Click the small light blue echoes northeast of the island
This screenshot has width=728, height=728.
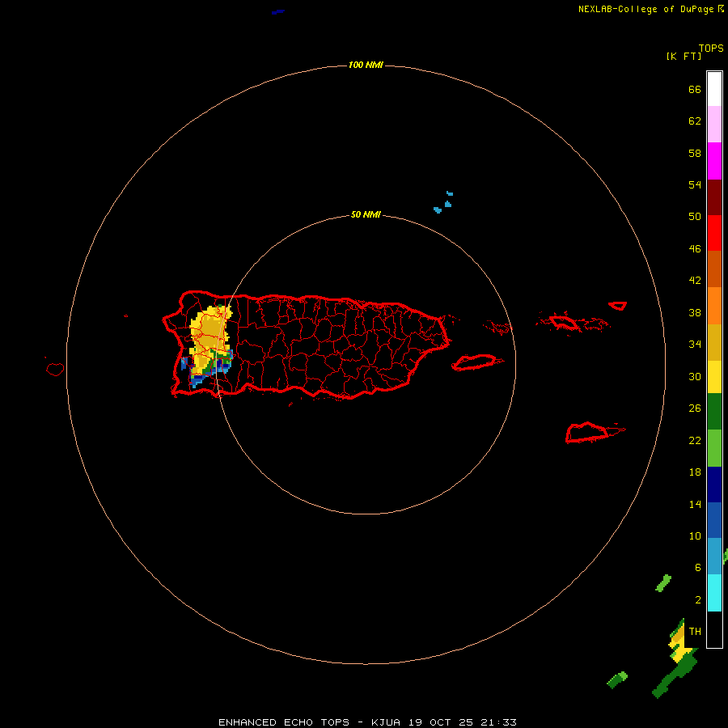(x=443, y=202)
